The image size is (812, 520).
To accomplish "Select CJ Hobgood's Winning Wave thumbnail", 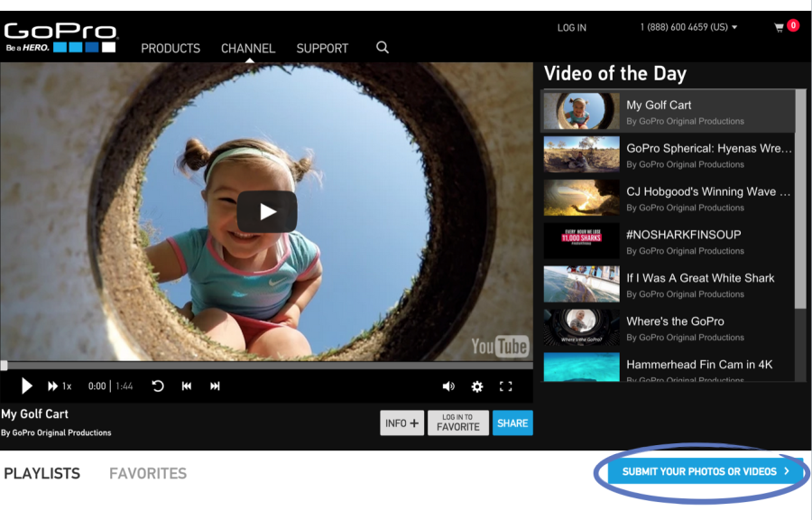I will (x=582, y=198).
